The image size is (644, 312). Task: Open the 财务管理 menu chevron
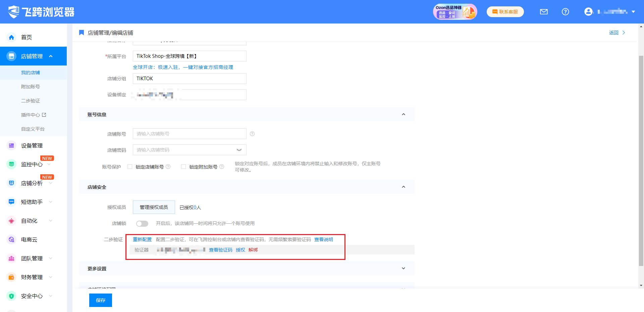point(51,277)
